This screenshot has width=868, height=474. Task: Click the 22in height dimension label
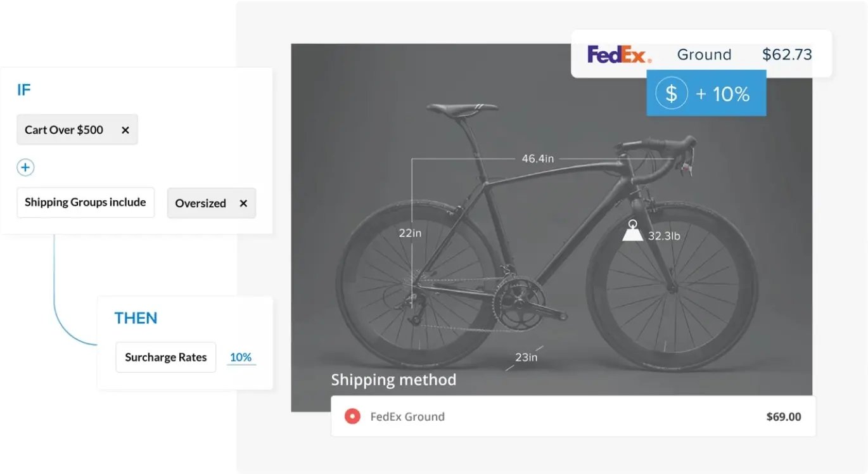point(410,233)
